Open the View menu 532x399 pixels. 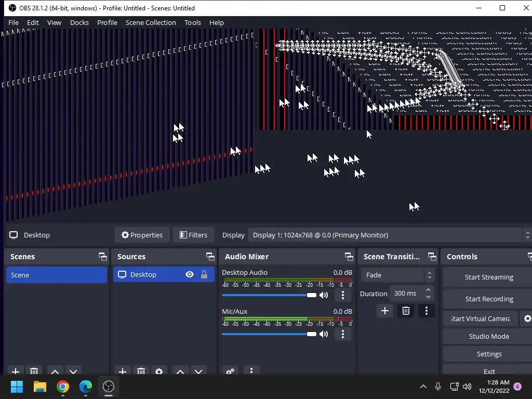[54, 22]
